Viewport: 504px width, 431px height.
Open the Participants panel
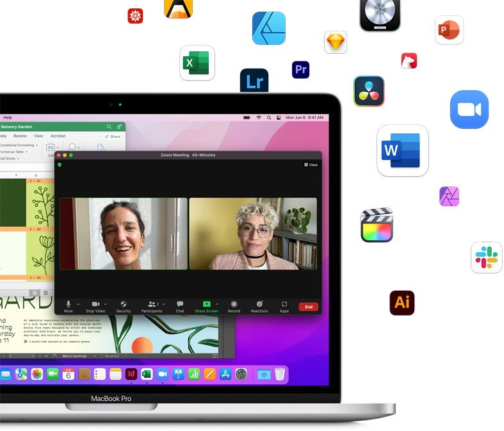[x=152, y=305]
